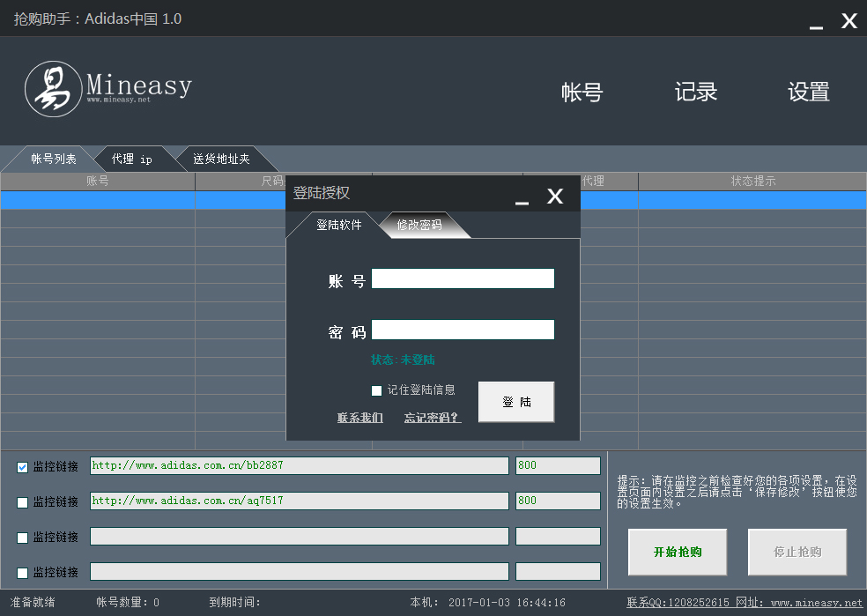
Task: Click the www.mineasy.net link at bottom right
Action: (818, 602)
